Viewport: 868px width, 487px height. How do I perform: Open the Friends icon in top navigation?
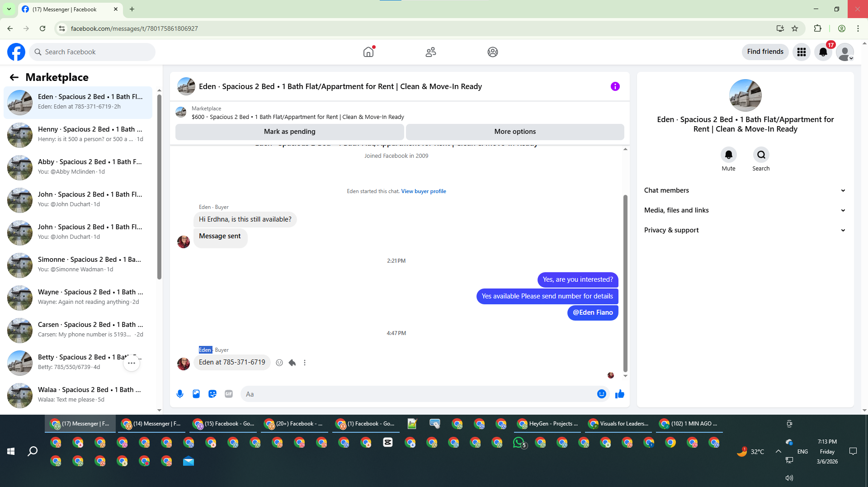[431, 52]
